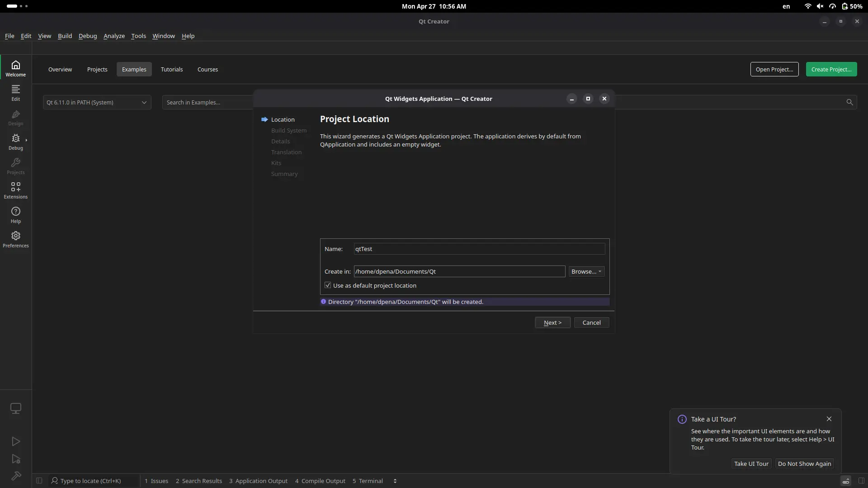Click Next > in the wizard

click(x=552, y=322)
